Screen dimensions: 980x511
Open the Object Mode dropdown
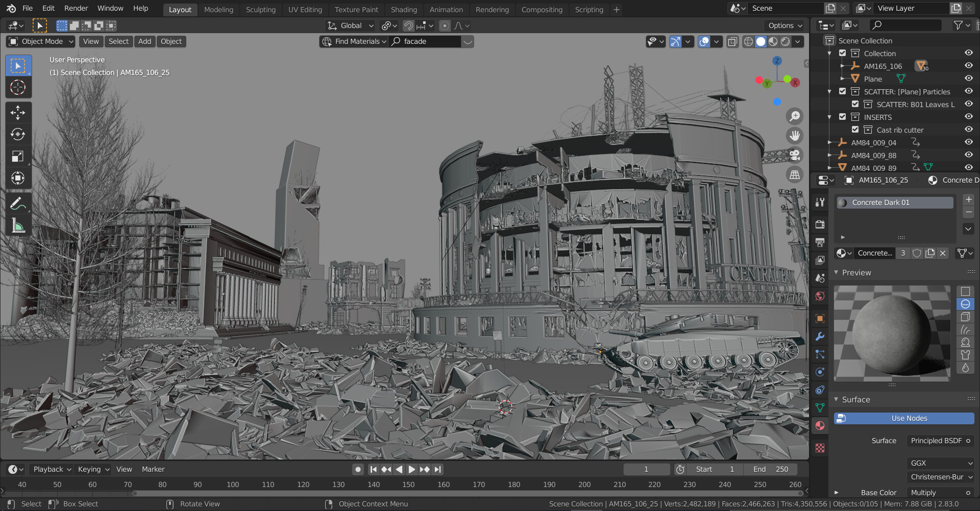tap(40, 41)
